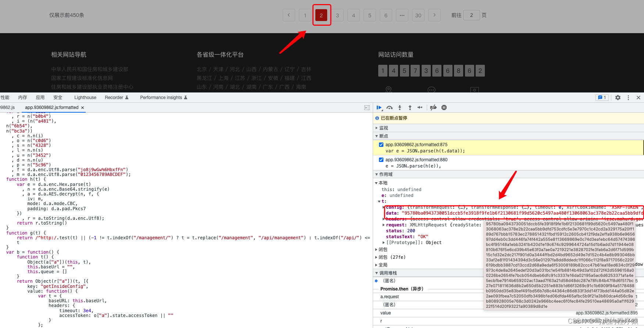The width and height of the screenshot is (644, 328).
Task: Close app.93609862.js:formatted tab
Action: tap(83, 107)
